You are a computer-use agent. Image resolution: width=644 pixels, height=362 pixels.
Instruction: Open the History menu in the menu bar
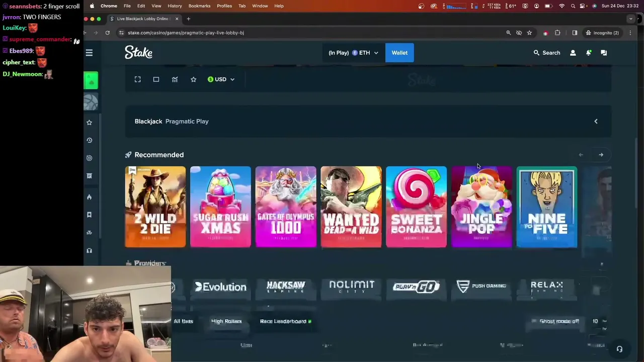[x=175, y=6]
